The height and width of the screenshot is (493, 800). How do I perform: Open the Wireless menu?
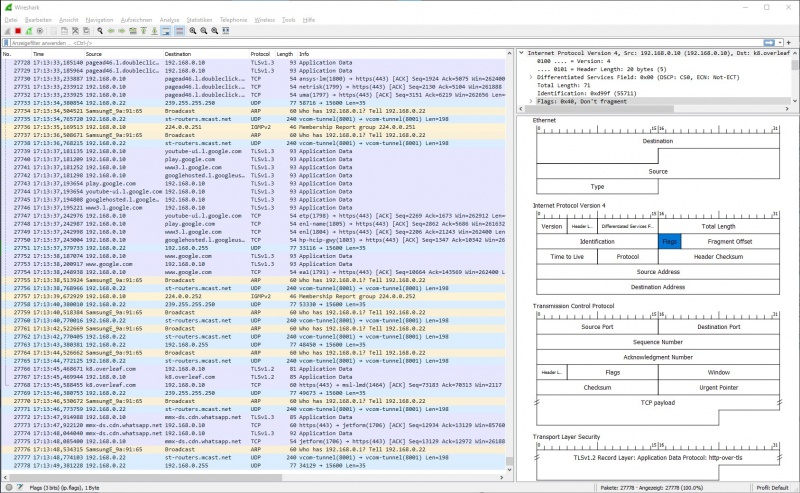265,20
